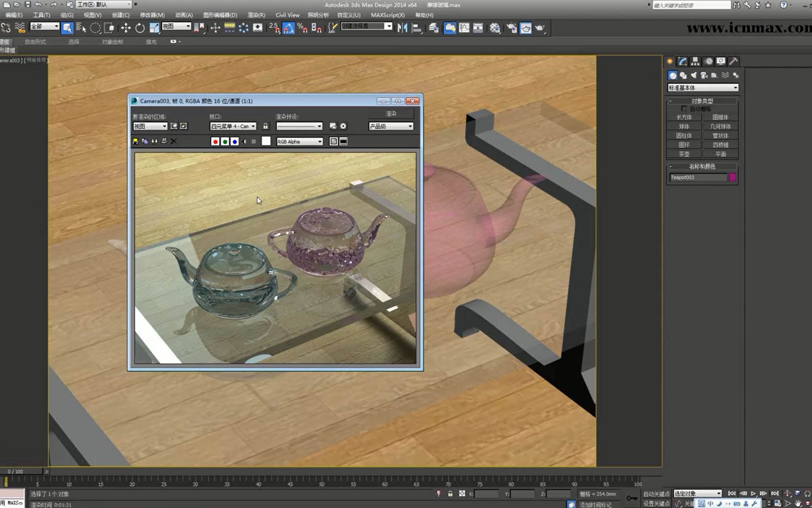Enable 自动关键点 animation mode

tap(656, 493)
